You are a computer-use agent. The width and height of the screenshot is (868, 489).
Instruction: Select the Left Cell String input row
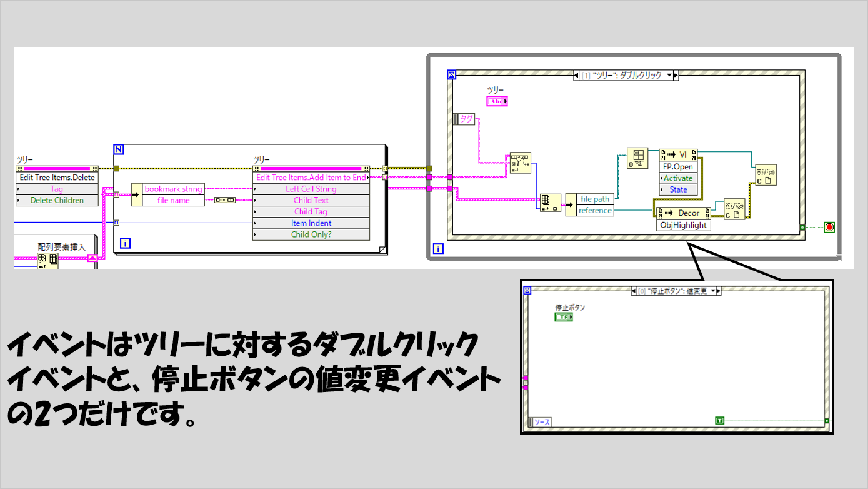coord(311,189)
